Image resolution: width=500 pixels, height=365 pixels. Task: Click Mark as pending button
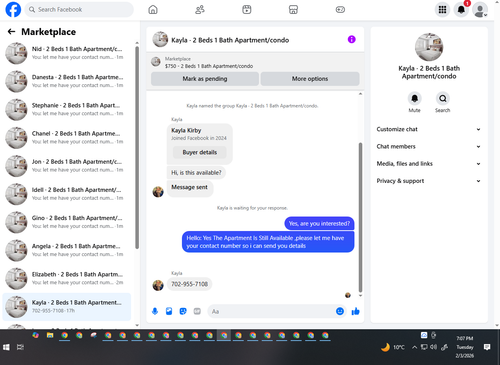205,79
